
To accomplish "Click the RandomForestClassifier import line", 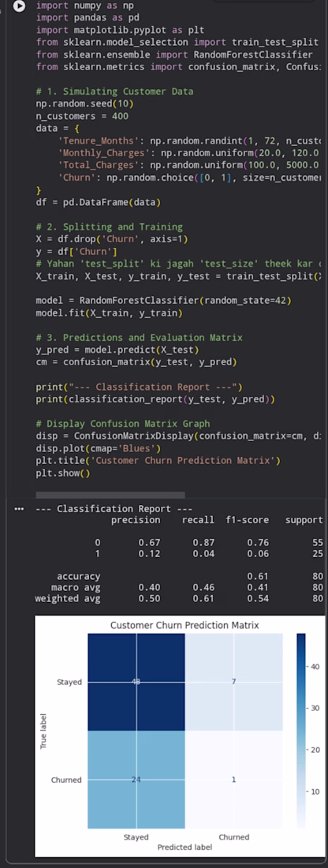I will [x=174, y=54].
